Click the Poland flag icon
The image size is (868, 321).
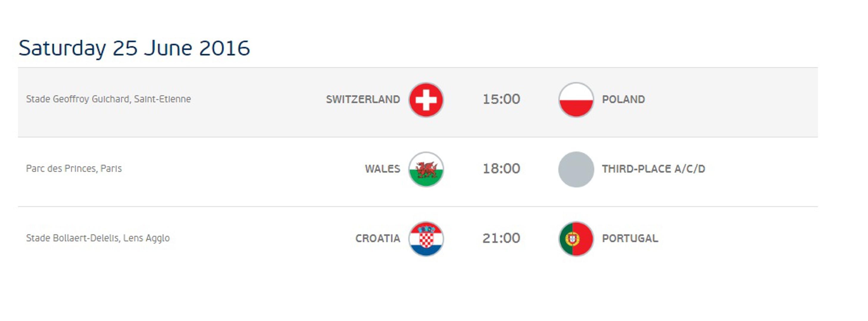[x=576, y=100]
